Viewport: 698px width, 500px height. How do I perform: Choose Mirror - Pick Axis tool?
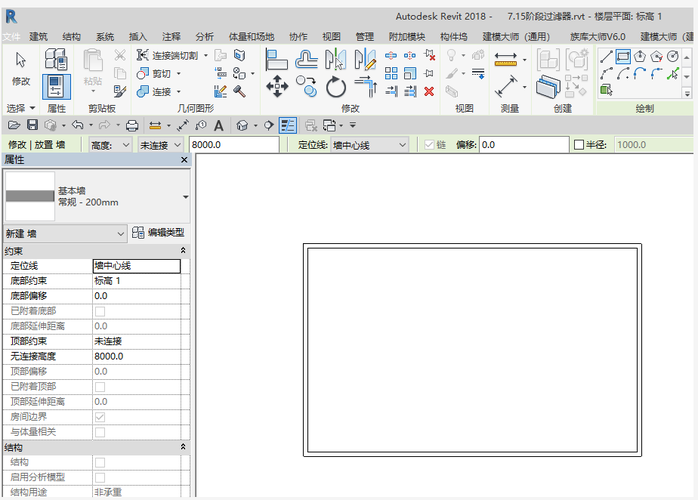(335, 60)
